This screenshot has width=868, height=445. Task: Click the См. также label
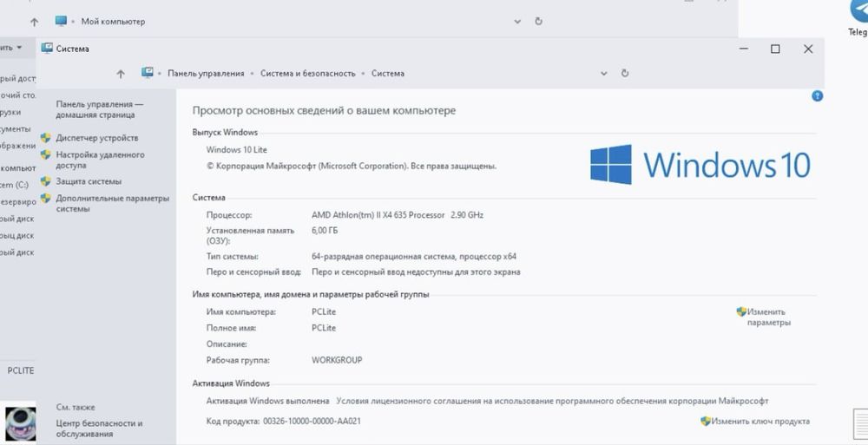(76, 407)
